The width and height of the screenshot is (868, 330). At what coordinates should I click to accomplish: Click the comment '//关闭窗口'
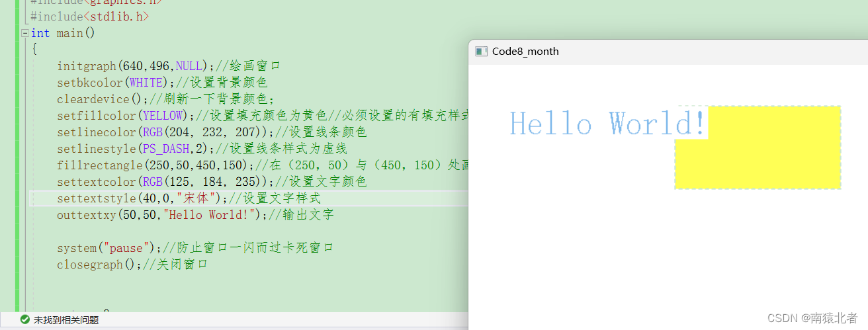[175, 265]
